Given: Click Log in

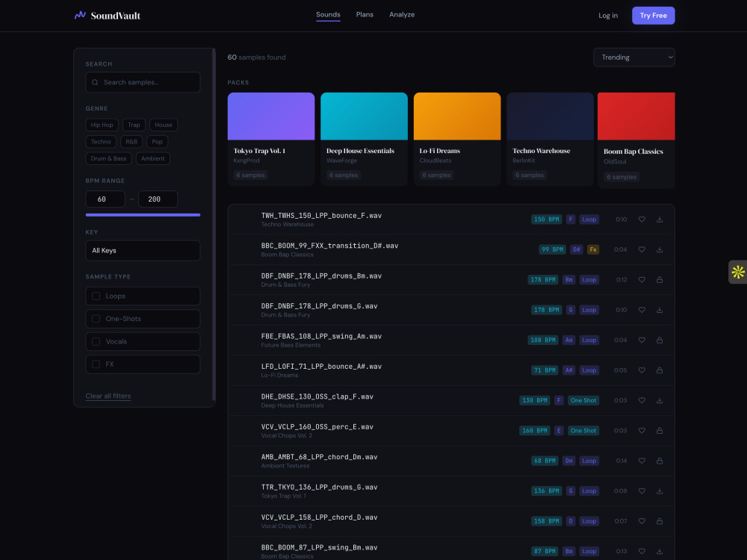Looking at the screenshot, I should (x=608, y=15).
